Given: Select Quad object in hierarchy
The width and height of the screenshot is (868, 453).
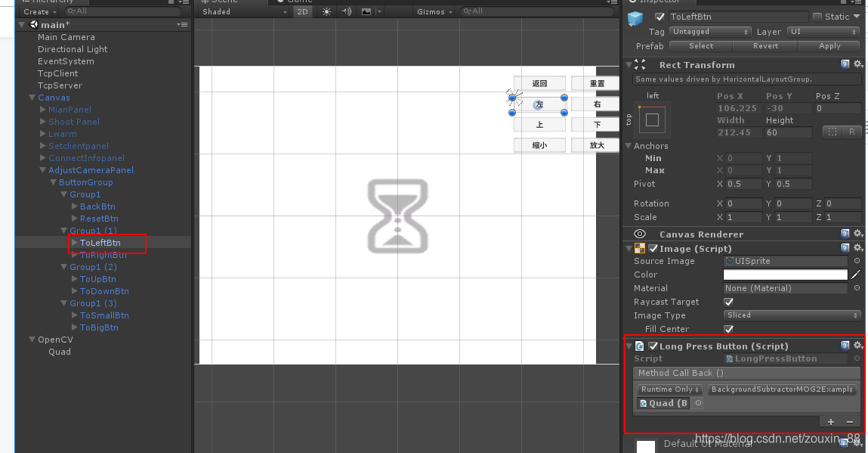Looking at the screenshot, I should click(60, 352).
